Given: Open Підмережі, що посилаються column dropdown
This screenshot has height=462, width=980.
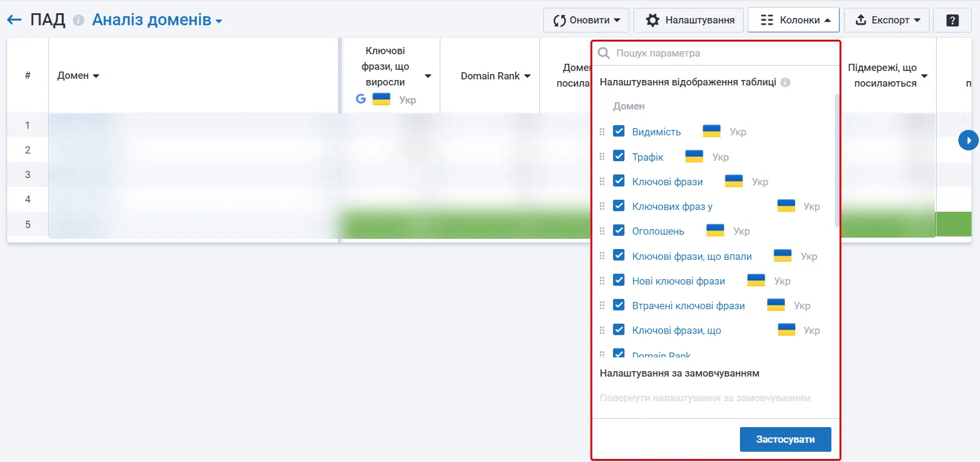Looking at the screenshot, I should click(x=925, y=76).
